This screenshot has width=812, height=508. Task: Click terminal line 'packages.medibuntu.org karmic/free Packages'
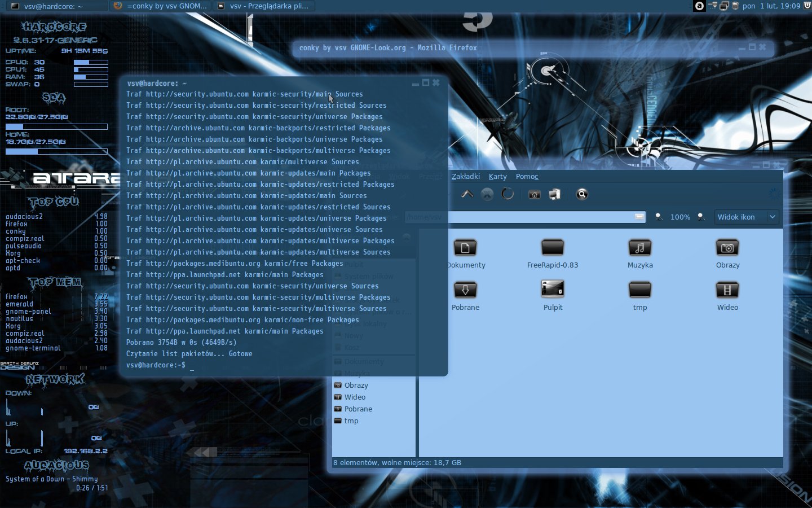235,264
